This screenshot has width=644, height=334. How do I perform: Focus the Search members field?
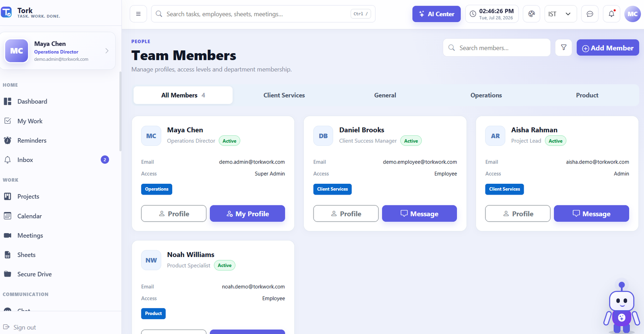click(497, 48)
